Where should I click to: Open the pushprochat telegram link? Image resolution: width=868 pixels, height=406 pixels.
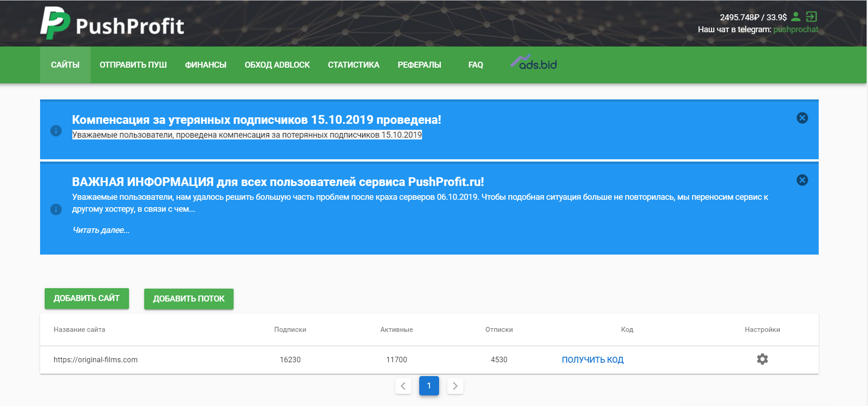tap(796, 29)
